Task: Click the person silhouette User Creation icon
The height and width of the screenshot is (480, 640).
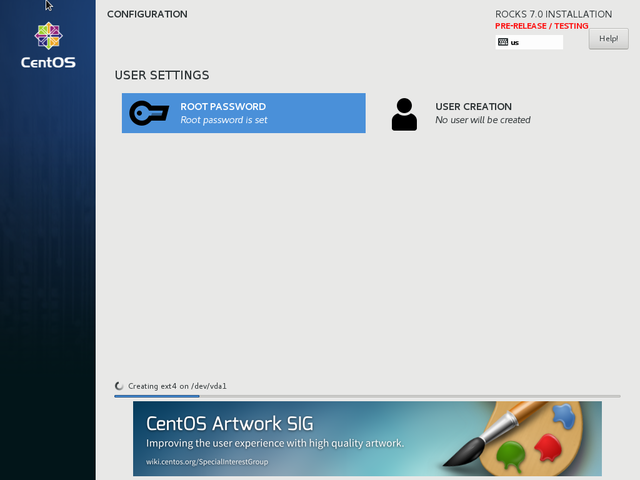Action: point(404,114)
